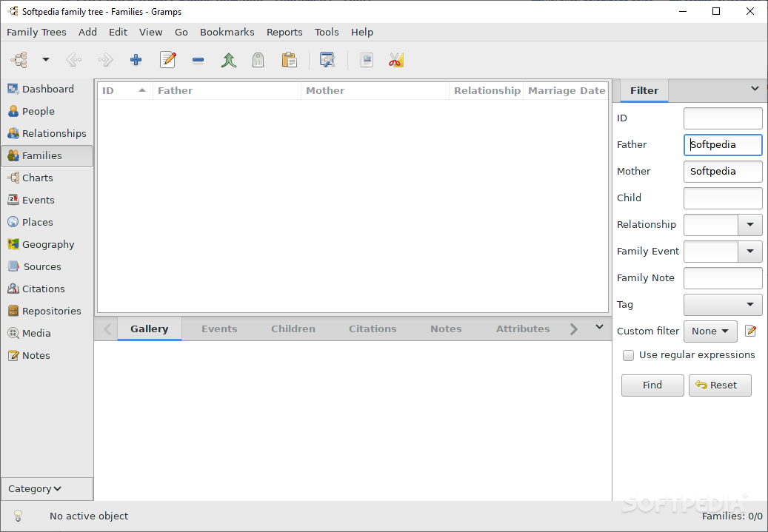Edit the selected family with the pencil icon
The image size is (768, 532).
[167, 60]
